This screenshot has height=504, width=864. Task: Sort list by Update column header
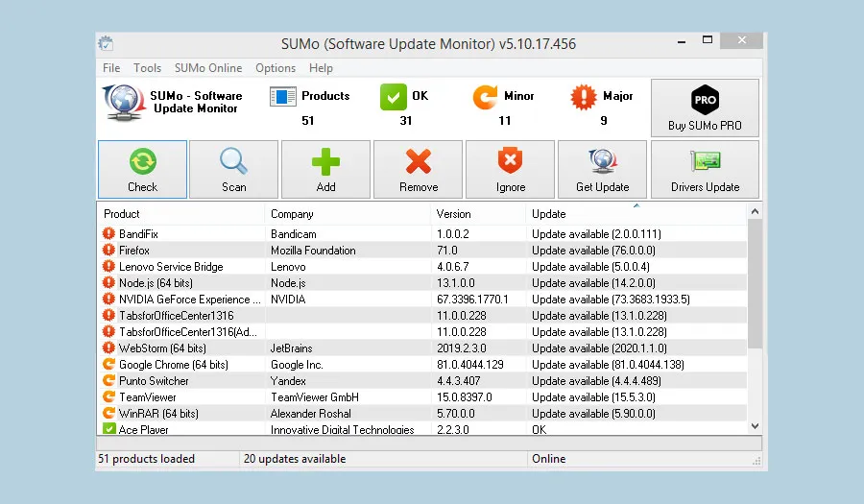click(636, 214)
